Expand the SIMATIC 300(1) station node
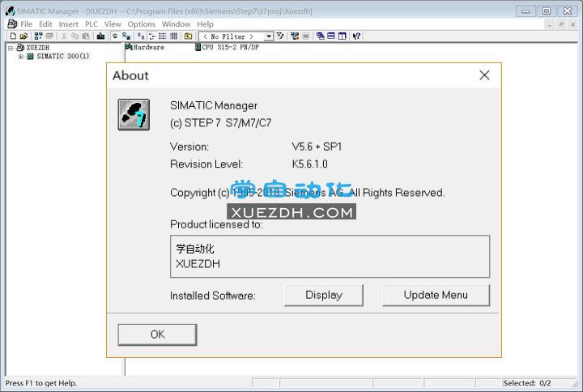 click(x=21, y=57)
